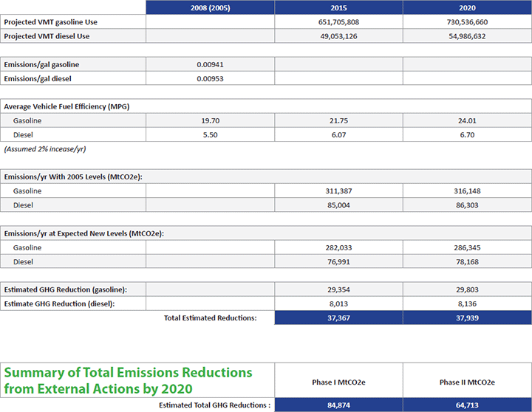
Task: Click the 29,354 gasoline GHG reduction cell
Action: pyautogui.click(x=338, y=289)
